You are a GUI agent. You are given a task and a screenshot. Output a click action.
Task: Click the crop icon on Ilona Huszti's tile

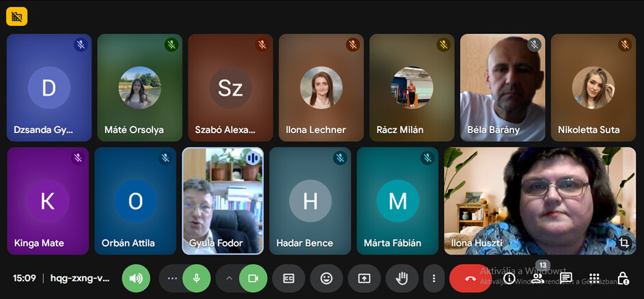click(624, 242)
